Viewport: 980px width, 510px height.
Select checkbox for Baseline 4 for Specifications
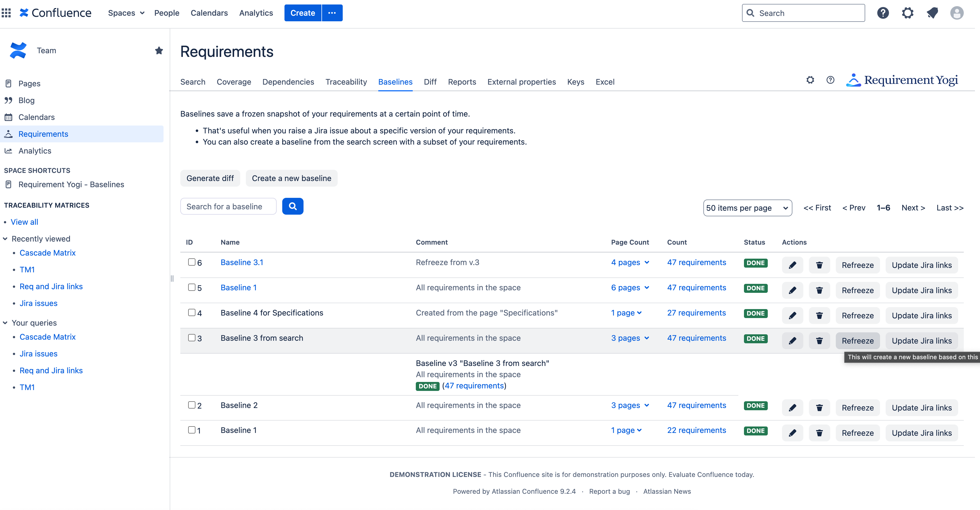tap(192, 312)
